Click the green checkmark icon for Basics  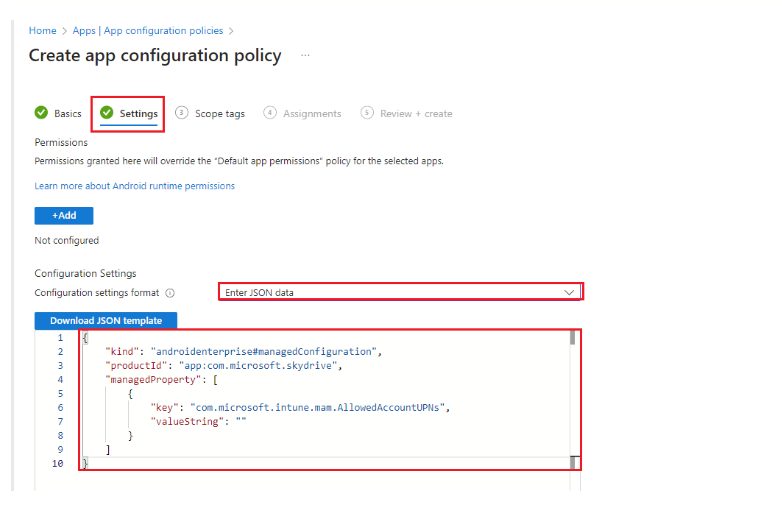pos(41,113)
